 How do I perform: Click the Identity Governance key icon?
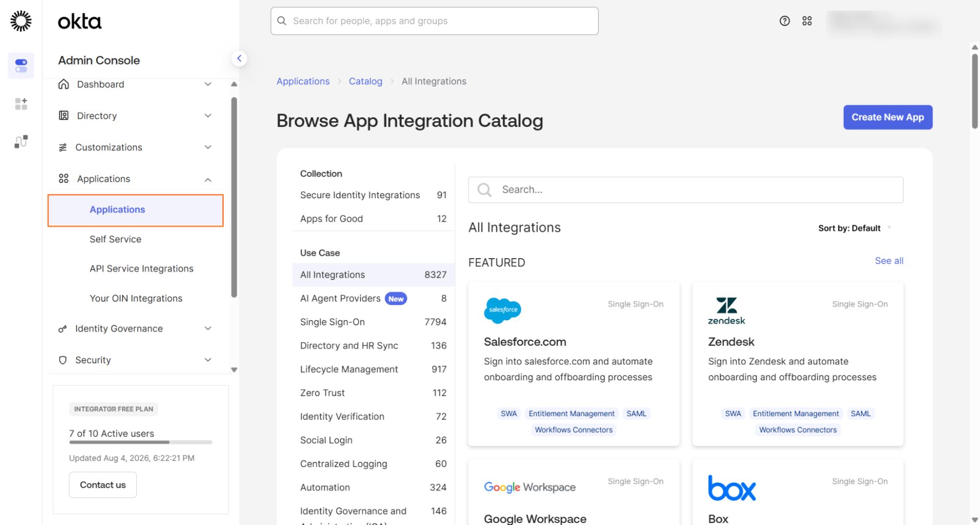tap(62, 329)
